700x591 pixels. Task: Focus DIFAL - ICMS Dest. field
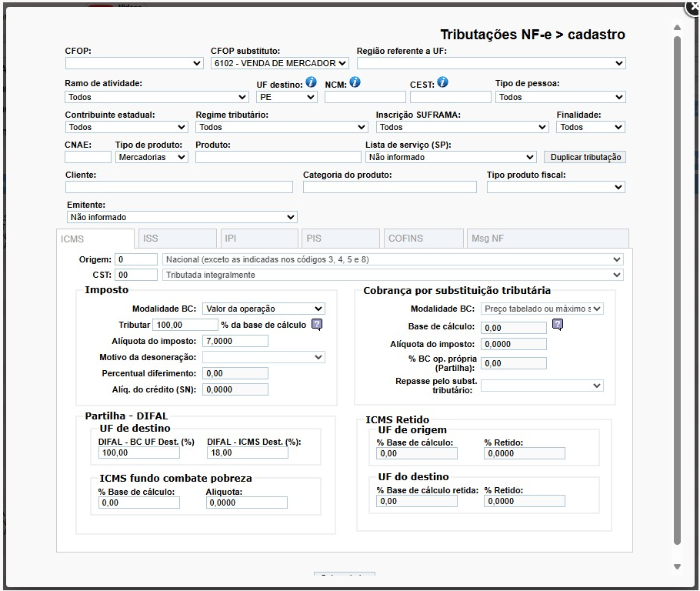point(248,452)
